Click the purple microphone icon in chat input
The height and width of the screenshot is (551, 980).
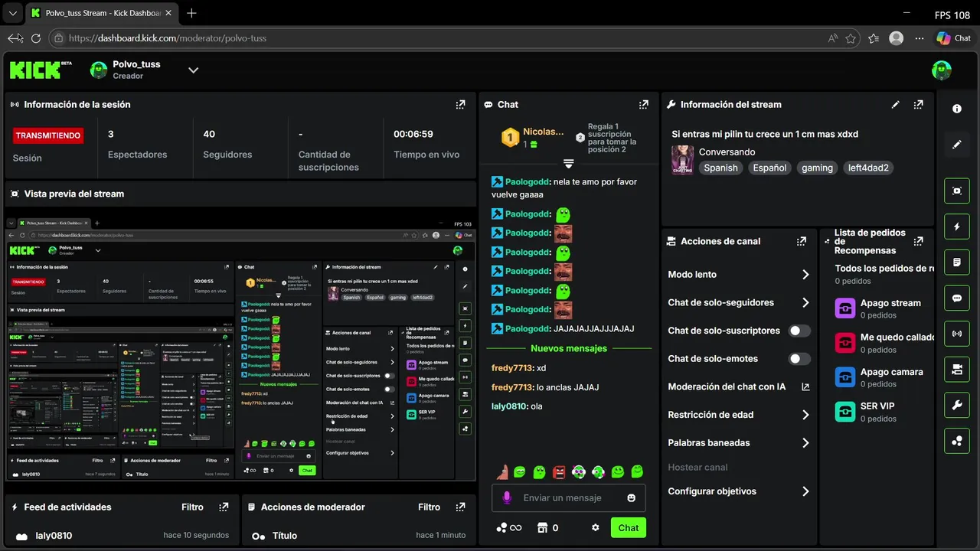[x=506, y=498]
